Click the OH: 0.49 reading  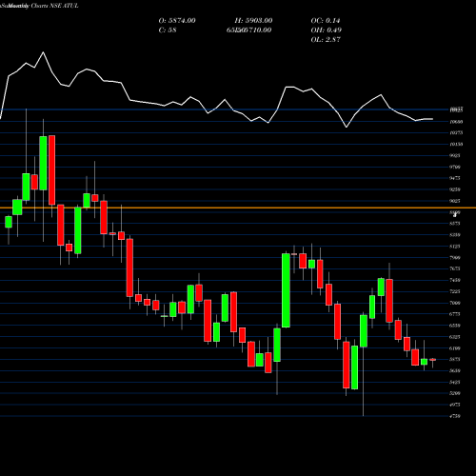pyautogui.click(x=327, y=30)
